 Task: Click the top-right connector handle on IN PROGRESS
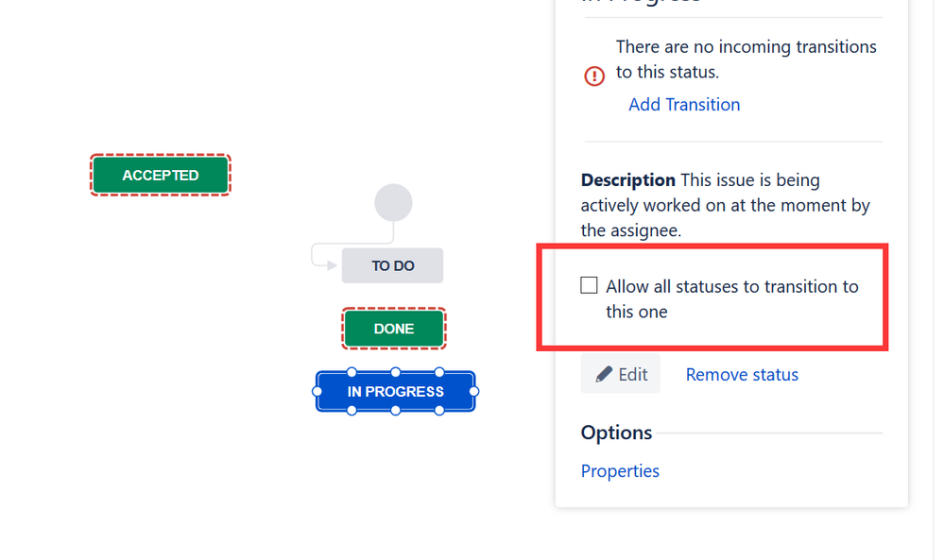[x=439, y=372]
